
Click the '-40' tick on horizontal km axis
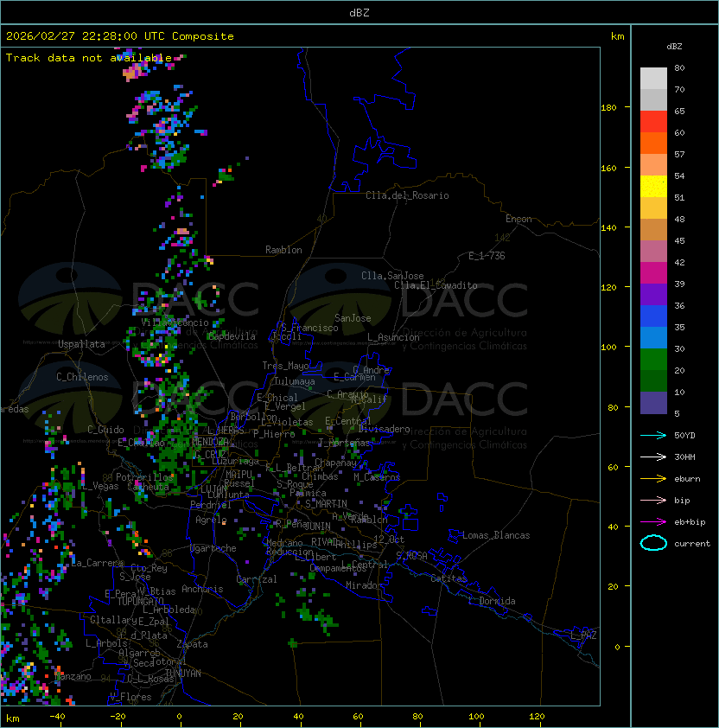tap(58, 717)
